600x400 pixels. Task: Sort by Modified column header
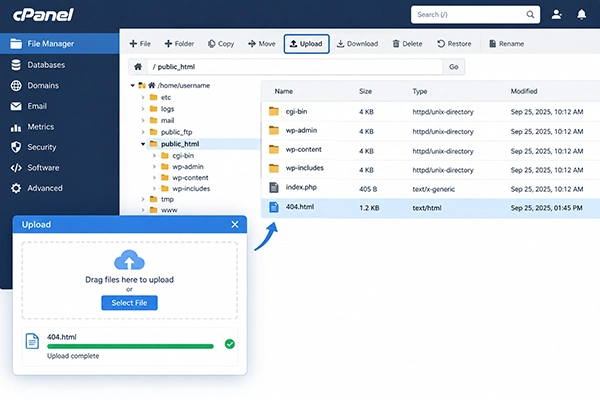pyautogui.click(x=524, y=91)
